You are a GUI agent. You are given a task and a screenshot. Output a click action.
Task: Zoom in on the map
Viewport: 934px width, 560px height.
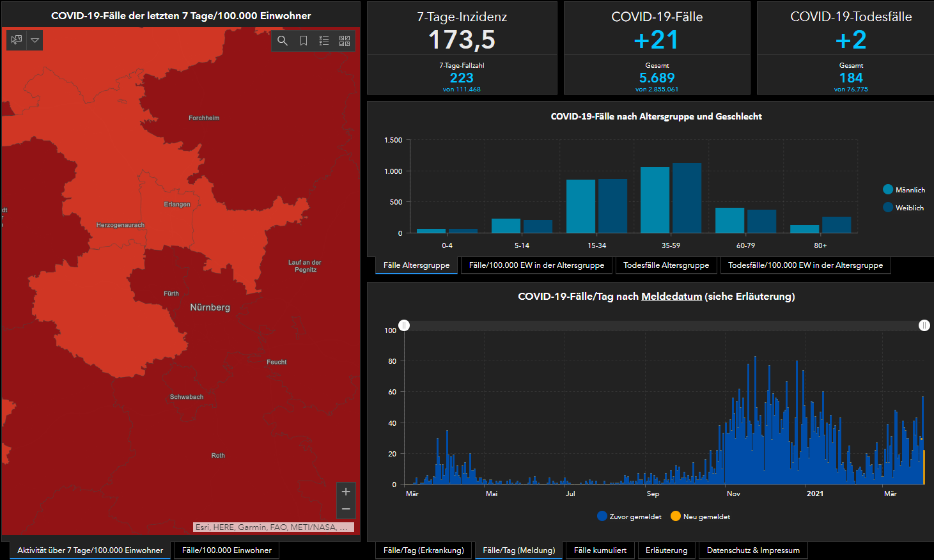(x=346, y=492)
